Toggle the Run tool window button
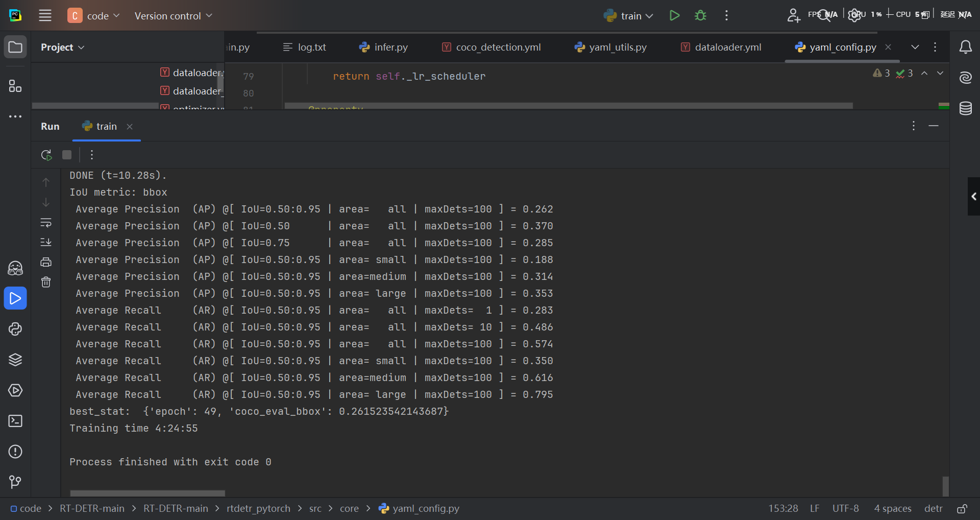This screenshot has height=520, width=980. tap(15, 298)
